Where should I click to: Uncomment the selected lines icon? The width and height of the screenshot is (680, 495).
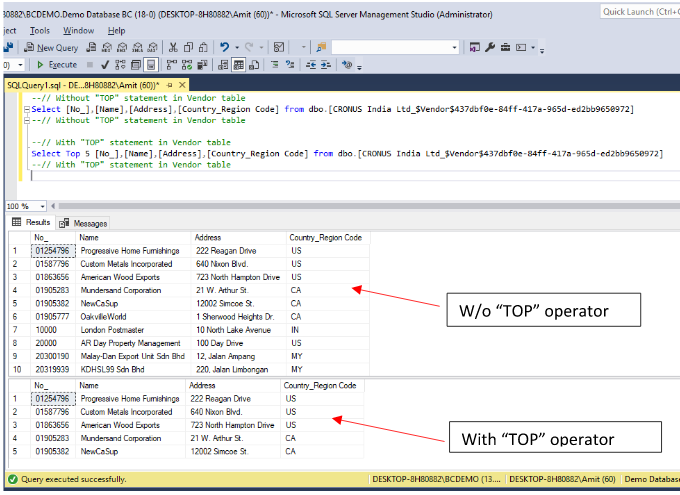point(290,65)
